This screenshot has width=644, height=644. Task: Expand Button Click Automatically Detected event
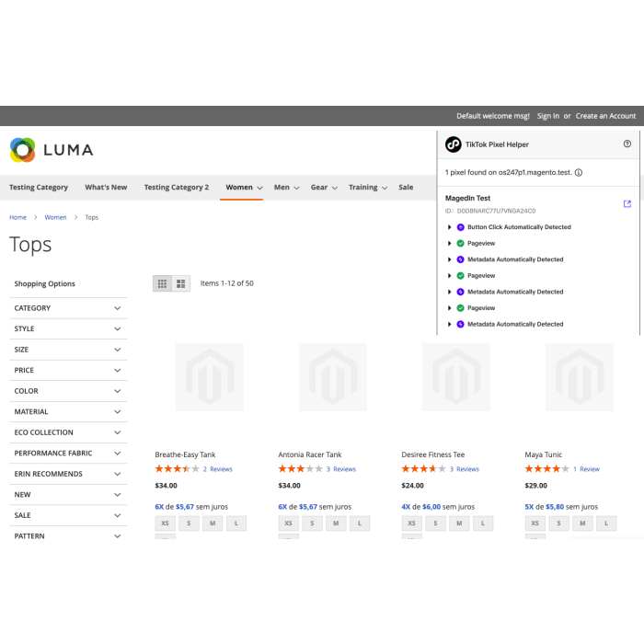tap(449, 227)
